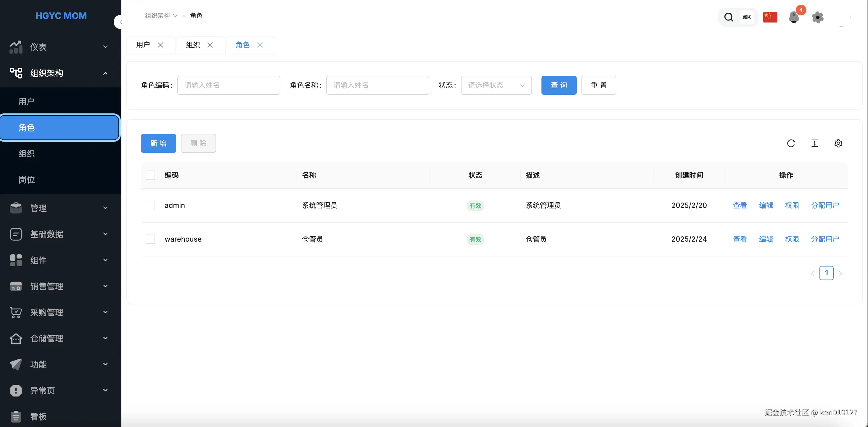
Task: Close the 用户 tab
Action: tap(160, 45)
